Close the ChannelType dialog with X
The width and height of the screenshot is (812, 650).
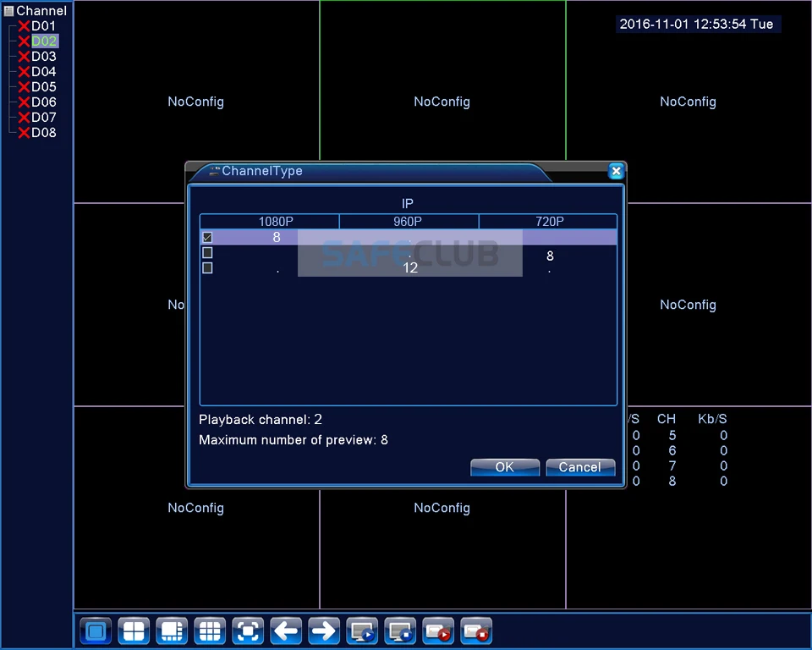pyautogui.click(x=616, y=171)
